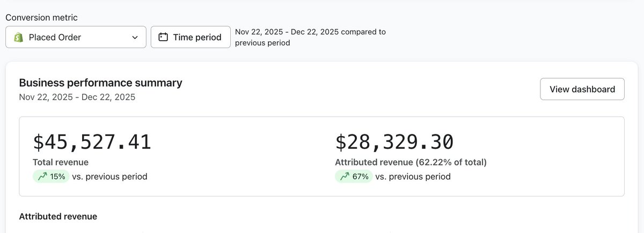Click the Shopify bag icon in dropdown

pyautogui.click(x=18, y=37)
